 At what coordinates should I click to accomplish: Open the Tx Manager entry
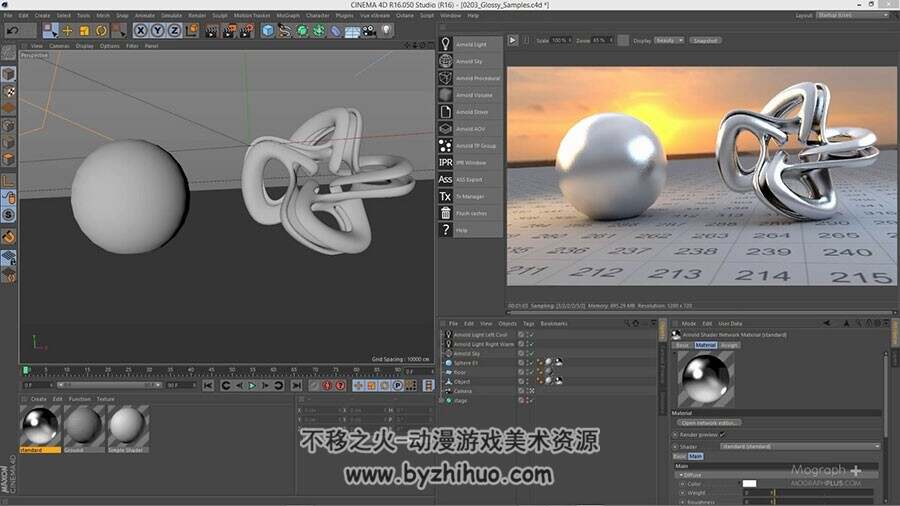pos(470,196)
